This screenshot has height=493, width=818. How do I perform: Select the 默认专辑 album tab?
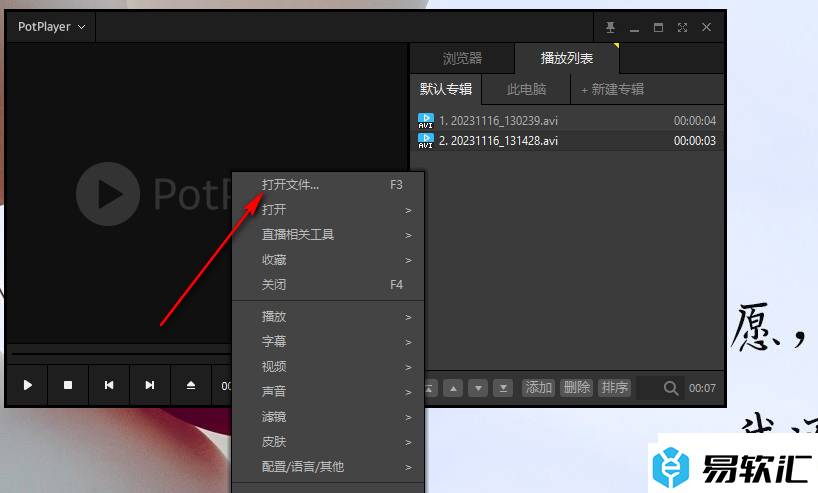pyautogui.click(x=446, y=89)
